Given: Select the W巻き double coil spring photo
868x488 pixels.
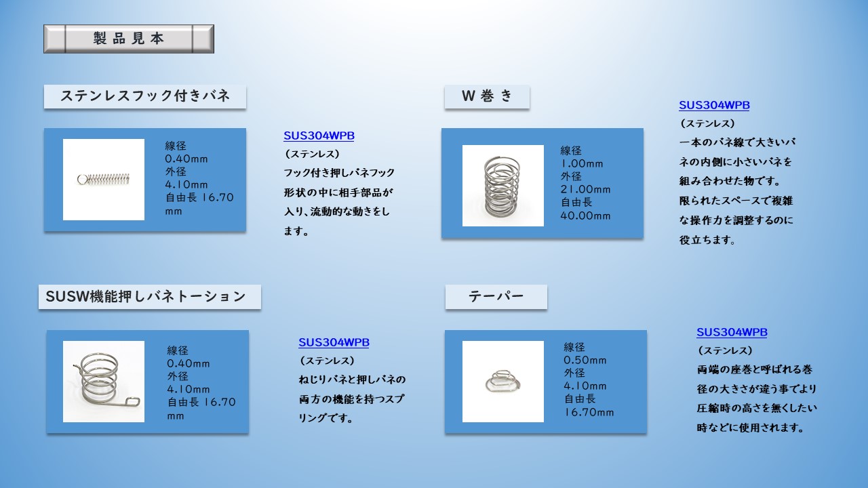Looking at the screenshot, I should coord(503,186).
